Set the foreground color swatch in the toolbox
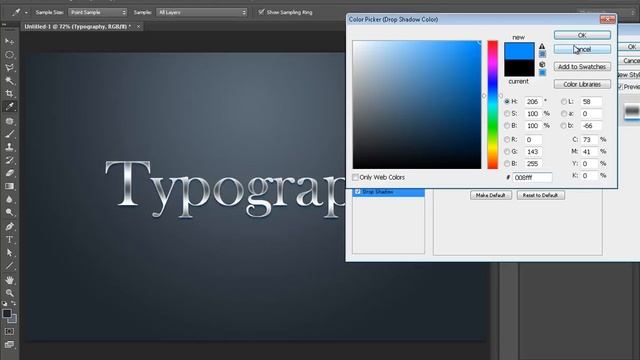Screen dimensions: 640x360 pos(7,314)
